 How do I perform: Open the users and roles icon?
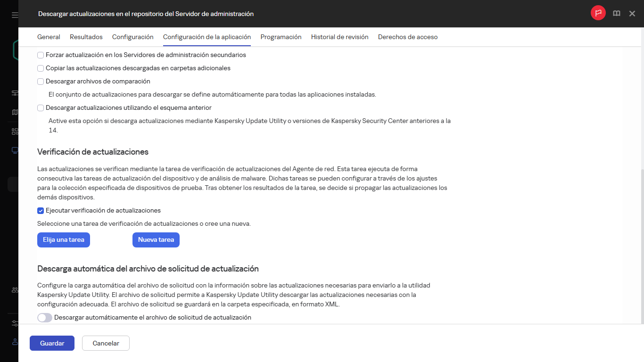[x=14, y=291]
